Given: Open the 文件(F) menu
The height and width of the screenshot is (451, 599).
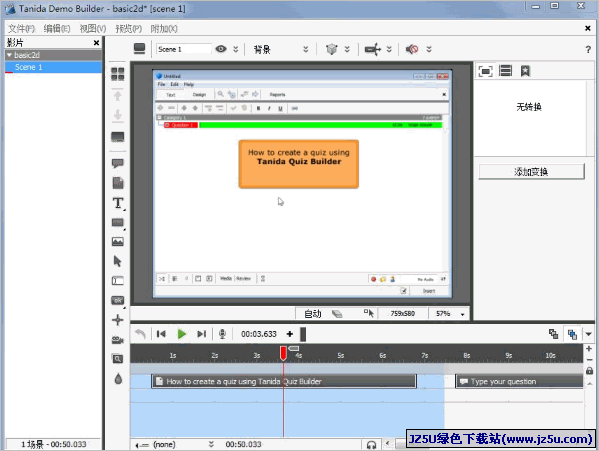Looking at the screenshot, I should click(x=21, y=29).
